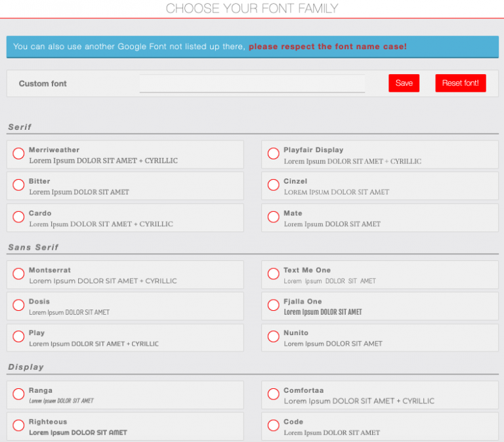Pick the Text Me One font

click(x=274, y=274)
